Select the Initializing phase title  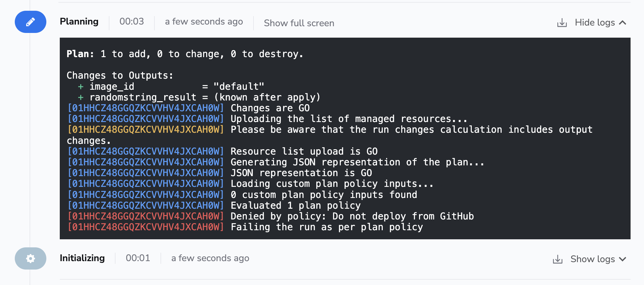point(82,258)
